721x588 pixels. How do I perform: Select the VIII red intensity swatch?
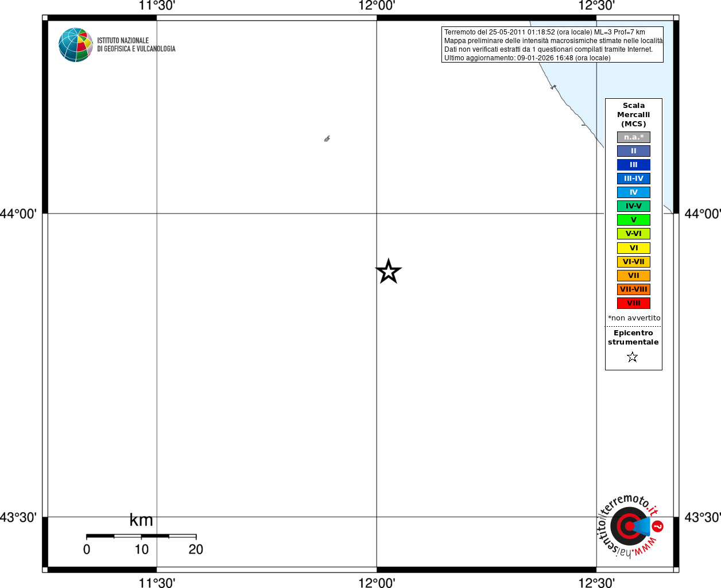634,303
